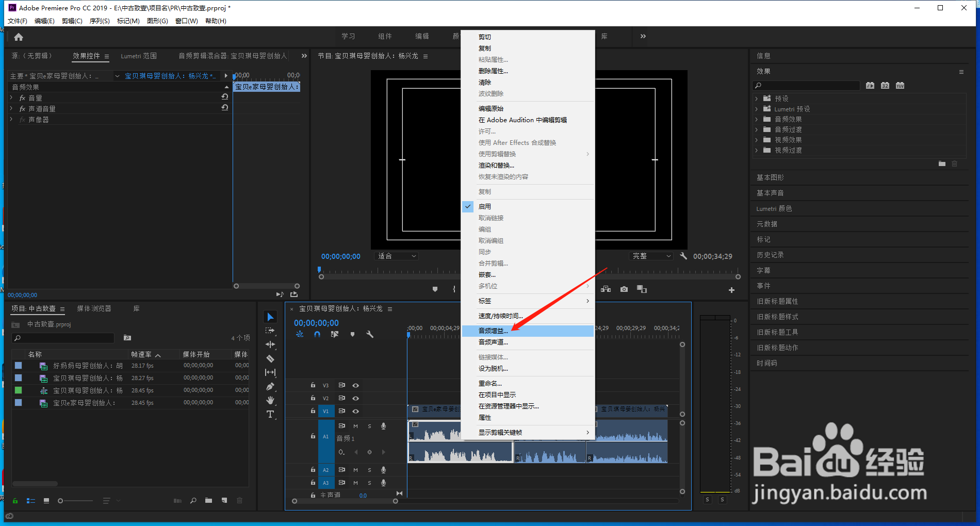980x526 pixels.
Task: Show more workspaces via double chevron
Action: pos(643,36)
